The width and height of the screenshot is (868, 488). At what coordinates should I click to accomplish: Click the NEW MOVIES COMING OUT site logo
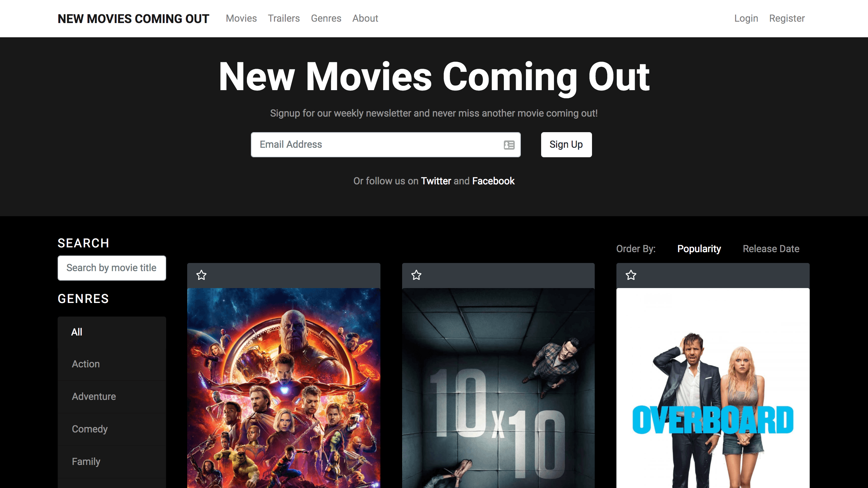click(x=134, y=19)
